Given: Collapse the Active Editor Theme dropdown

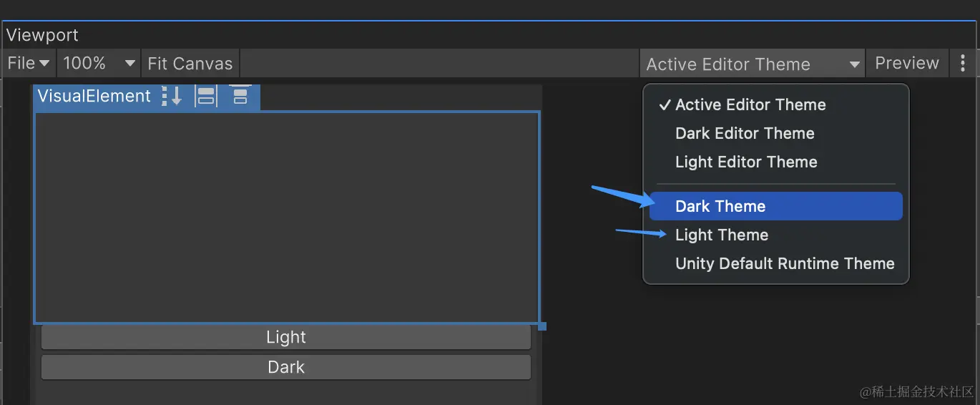Looking at the screenshot, I should (753, 64).
